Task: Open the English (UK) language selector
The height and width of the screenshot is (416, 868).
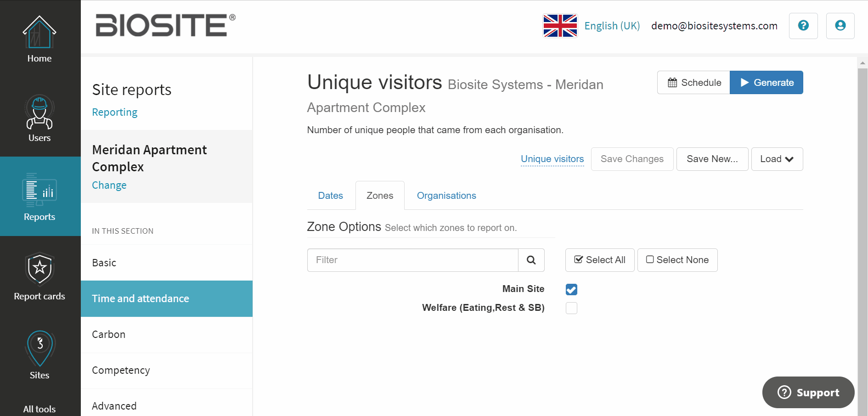Action: pyautogui.click(x=612, y=26)
